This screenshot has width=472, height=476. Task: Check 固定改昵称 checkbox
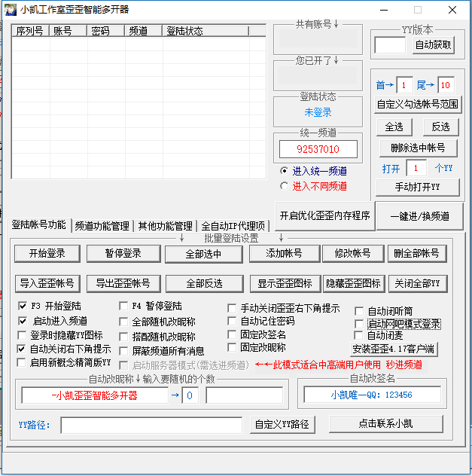pos(232,347)
